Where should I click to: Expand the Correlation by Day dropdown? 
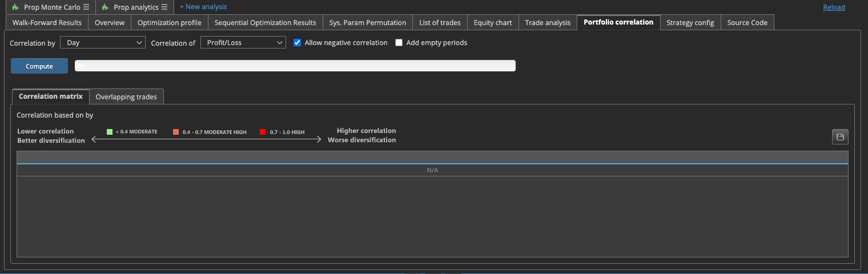[x=103, y=43]
